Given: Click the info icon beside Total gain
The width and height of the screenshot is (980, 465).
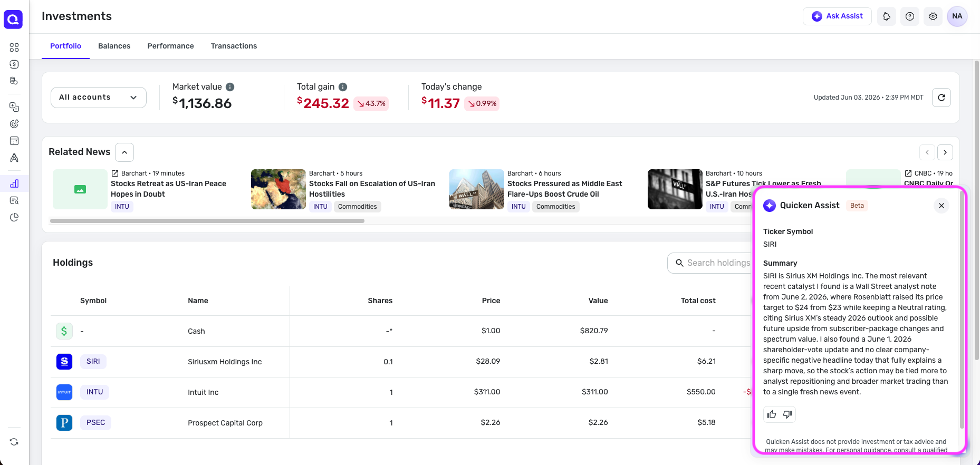Looking at the screenshot, I should point(343,87).
